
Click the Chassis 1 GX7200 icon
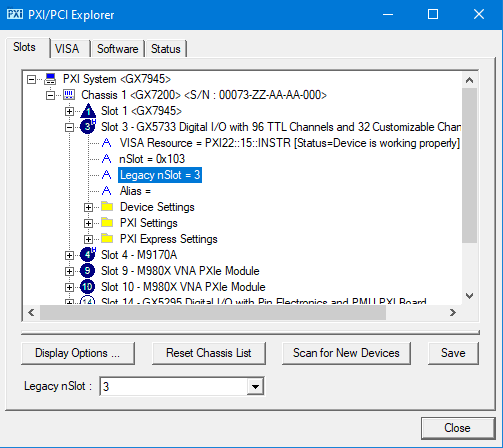pyautogui.click(x=69, y=95)
